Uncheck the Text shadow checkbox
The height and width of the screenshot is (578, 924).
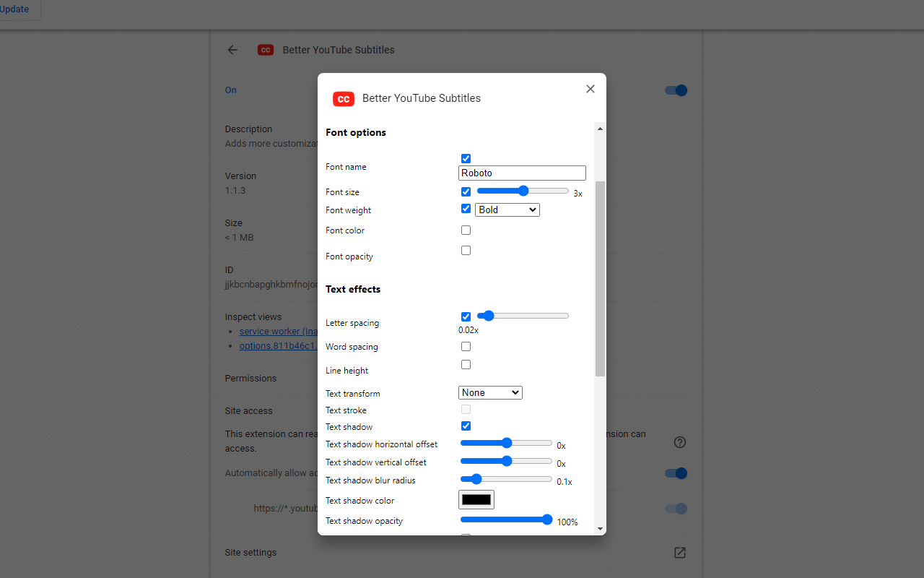pyautogui.click(x=466, y=426)
